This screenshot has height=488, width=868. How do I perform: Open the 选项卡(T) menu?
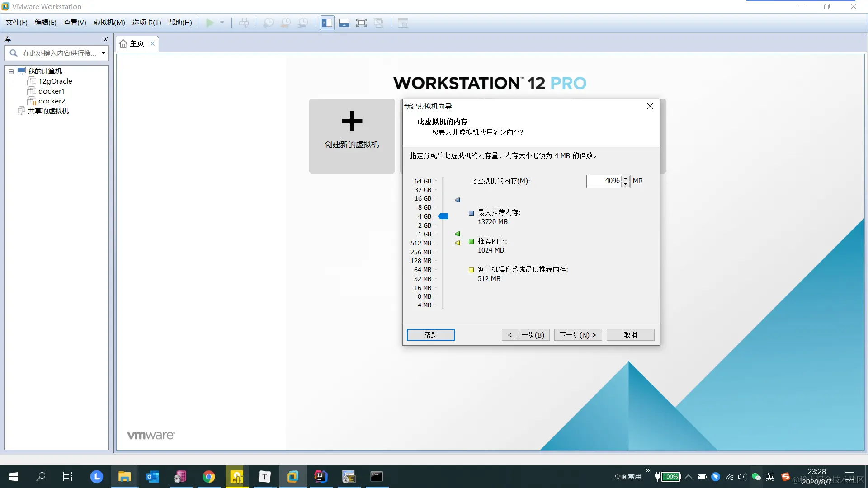tap(146, 23)
